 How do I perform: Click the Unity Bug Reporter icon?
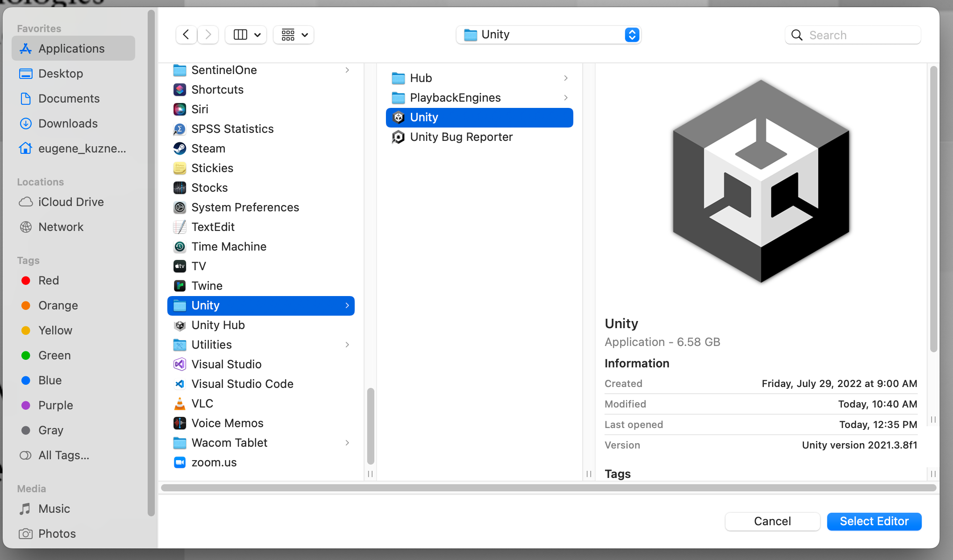click(x=398, y=137)
